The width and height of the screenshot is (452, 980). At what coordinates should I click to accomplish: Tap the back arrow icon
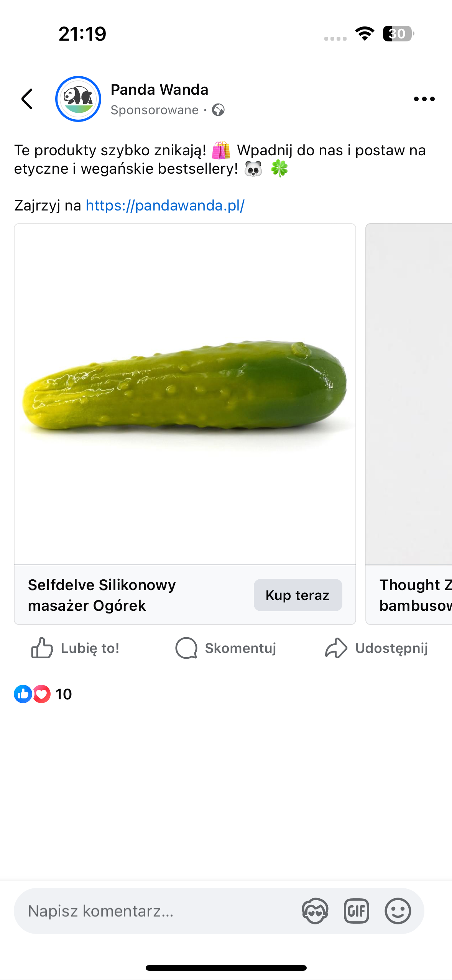(x=27, y=99)
